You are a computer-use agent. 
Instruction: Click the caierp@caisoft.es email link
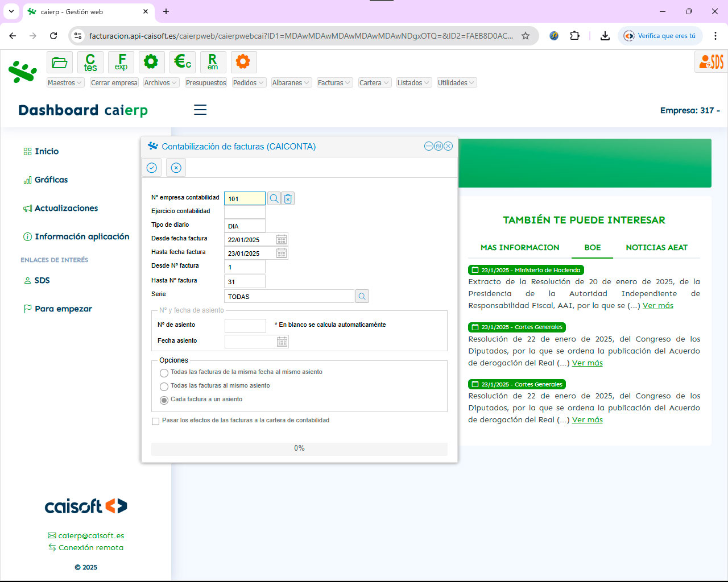tap(86, 535)
